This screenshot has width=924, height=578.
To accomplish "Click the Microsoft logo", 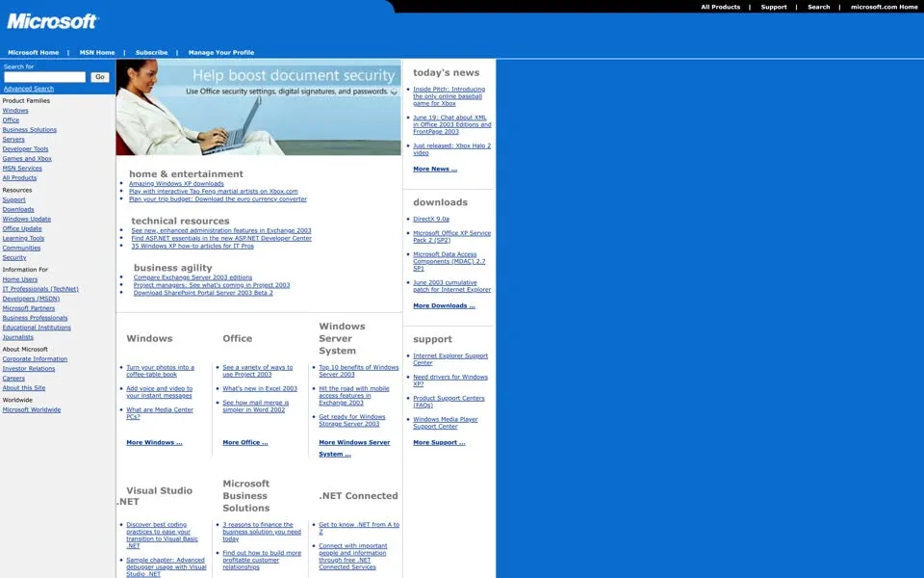I will click(x=52, y=22).
